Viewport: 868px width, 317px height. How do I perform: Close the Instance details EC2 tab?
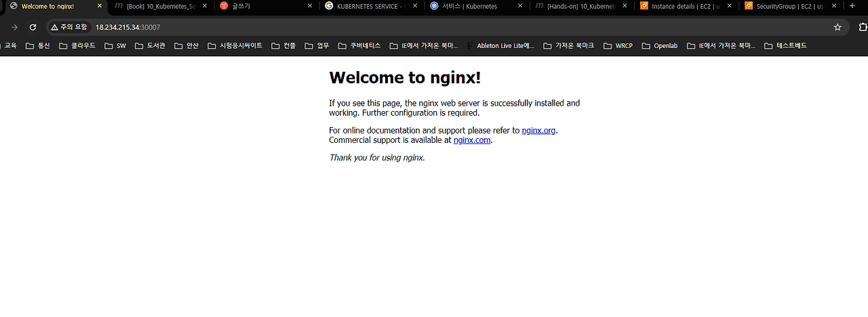coord(730,6)
